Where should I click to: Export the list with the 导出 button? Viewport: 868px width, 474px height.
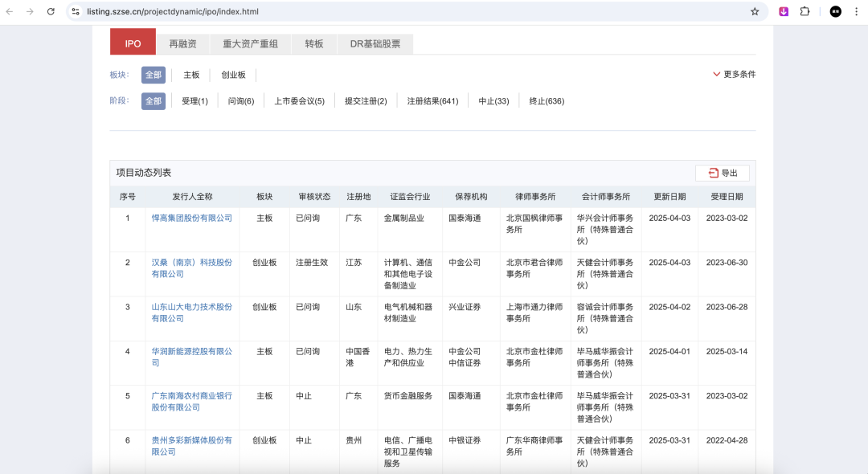[723, 173]
